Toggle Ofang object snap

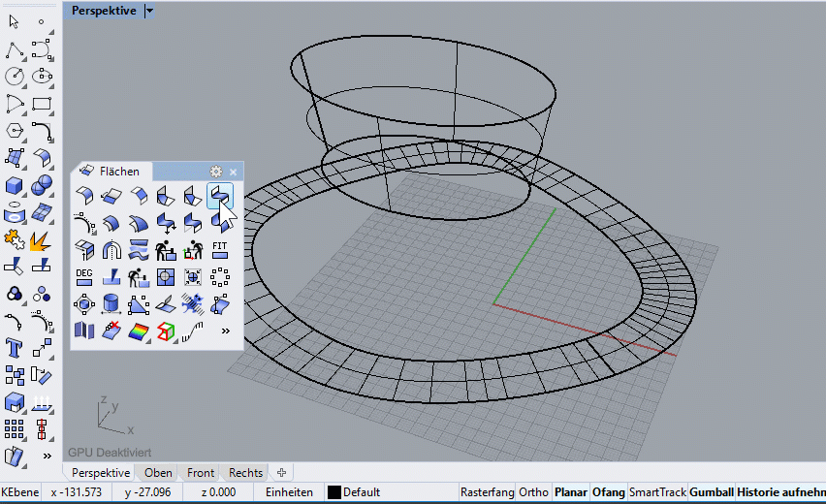pyautogui.click(x=609, y=492)
